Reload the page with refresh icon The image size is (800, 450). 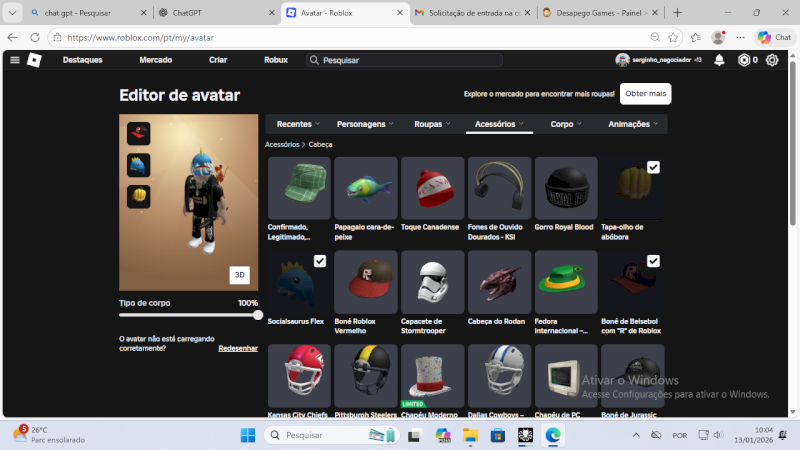(x=35, y=37)
